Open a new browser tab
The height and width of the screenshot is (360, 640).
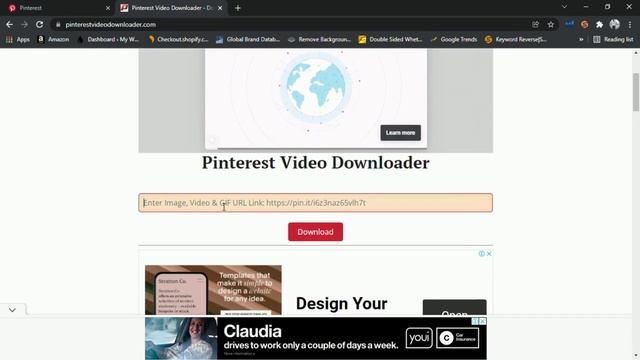coord(238,8)
